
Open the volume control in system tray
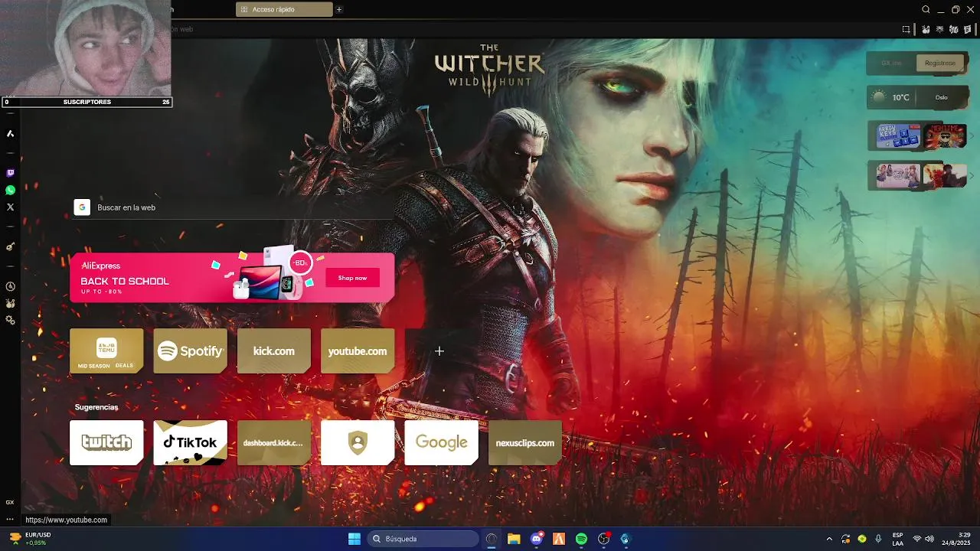[929, 539]
